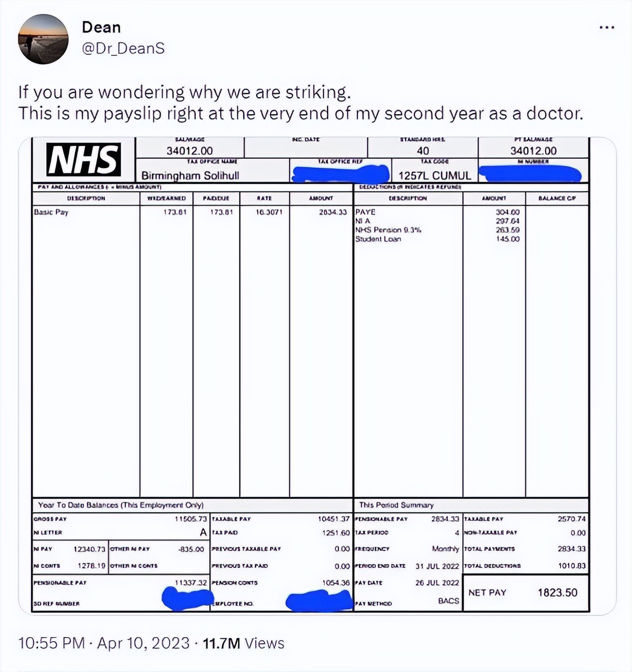Open the 10:55 PM Apr 10, 2023 timestamp

pos(104,643)
